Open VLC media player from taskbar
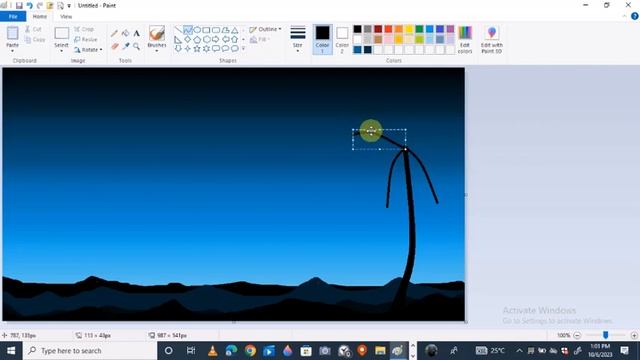This screenshot has width=640, height=360. pyautogui.click(x=212, y=351)
